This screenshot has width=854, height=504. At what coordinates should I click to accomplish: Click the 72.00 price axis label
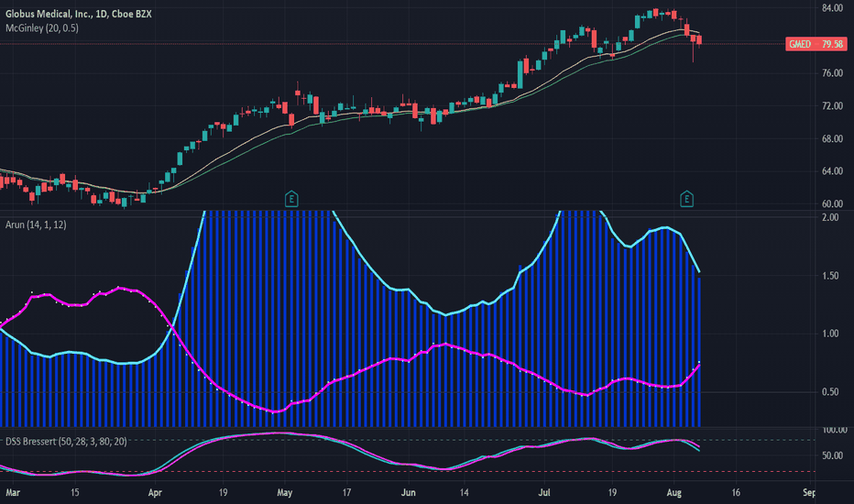pyautogui.click(x=832, y=105)
